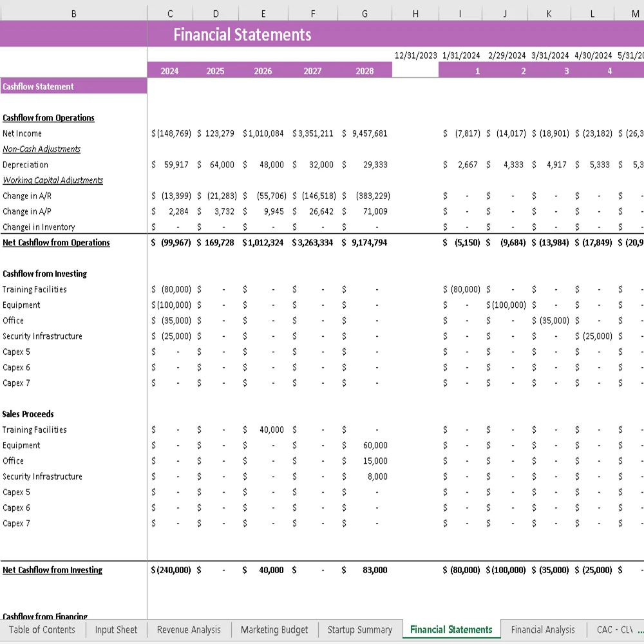Image resolution: width=644 pixels, height=644 pixels.
Task: Click the Financial Statements title cell
Action: 243,33
